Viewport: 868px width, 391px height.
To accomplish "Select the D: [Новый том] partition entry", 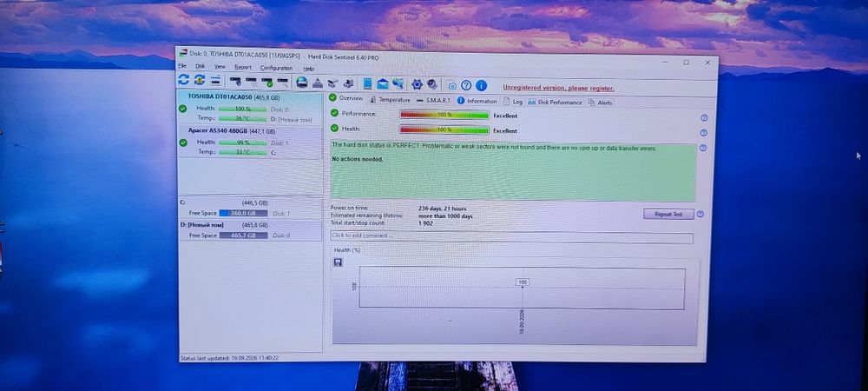I will point(250,230).
